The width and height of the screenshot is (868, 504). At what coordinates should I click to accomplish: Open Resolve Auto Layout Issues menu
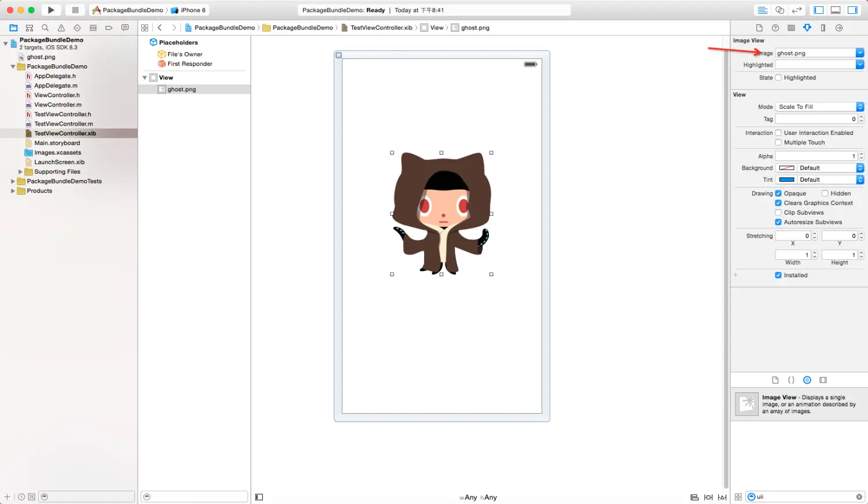point(722,497)
